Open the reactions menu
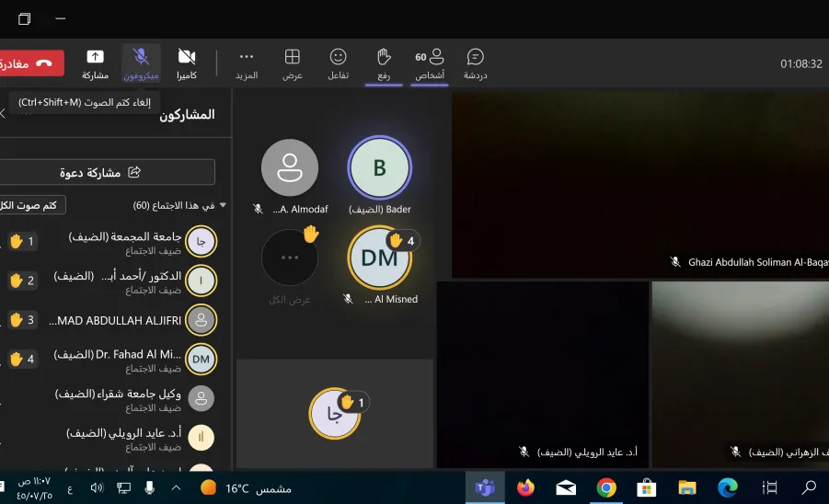Viewport: 829px width, 504px height. tap(338, 63)
